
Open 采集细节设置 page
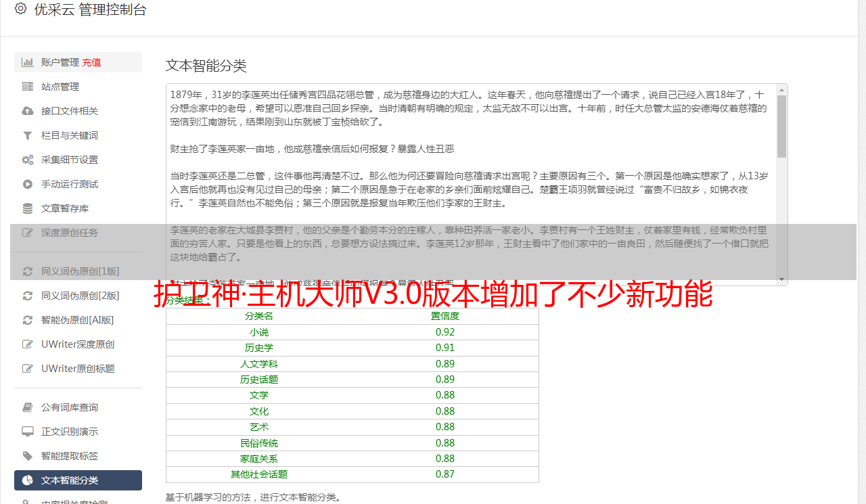point(78,160)
